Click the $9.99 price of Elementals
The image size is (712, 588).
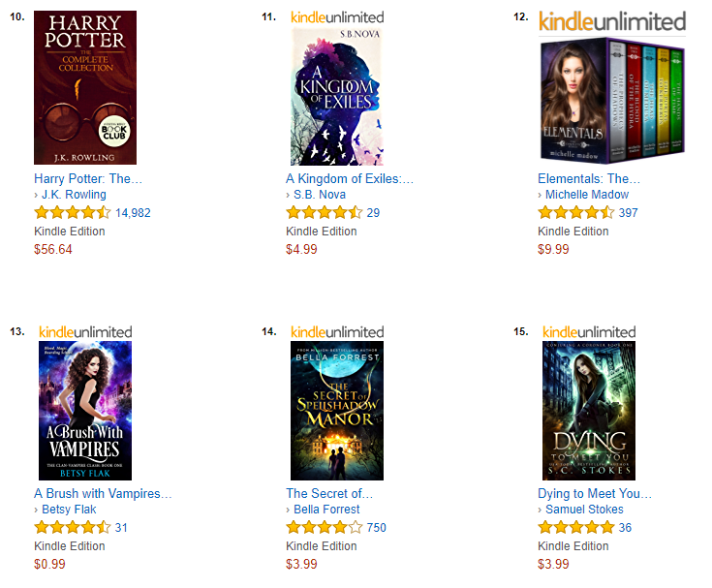pos(553,249)
